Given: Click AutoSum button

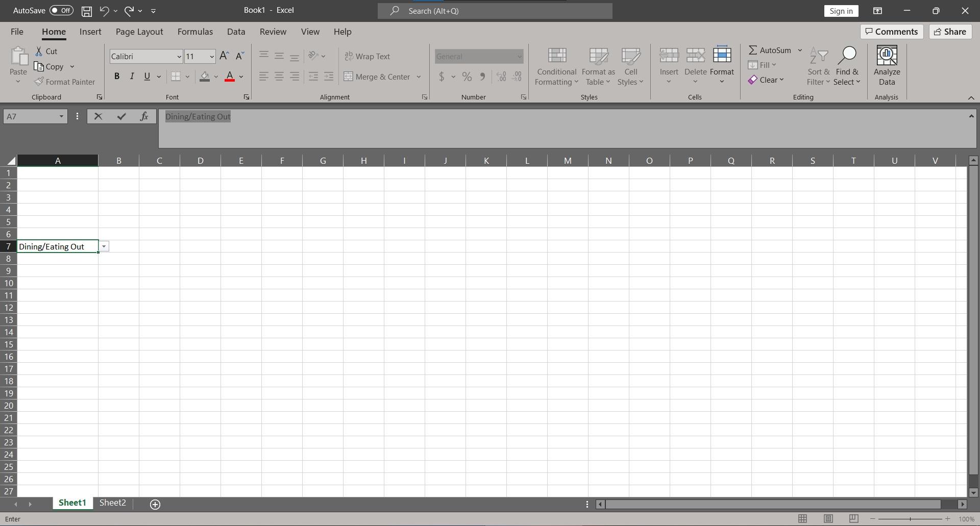Looking at the screenshot, I should pos(770,50).
